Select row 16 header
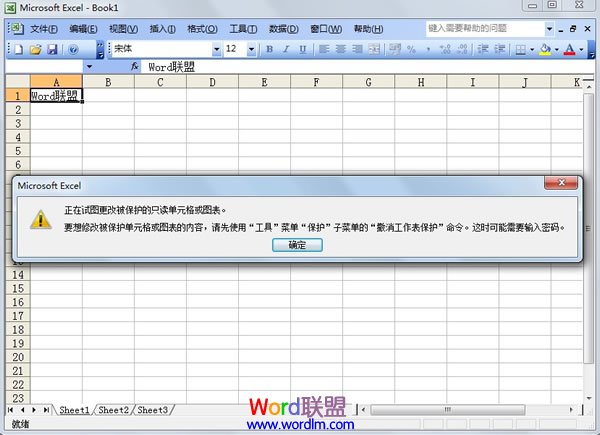 [x=18, y=302]
